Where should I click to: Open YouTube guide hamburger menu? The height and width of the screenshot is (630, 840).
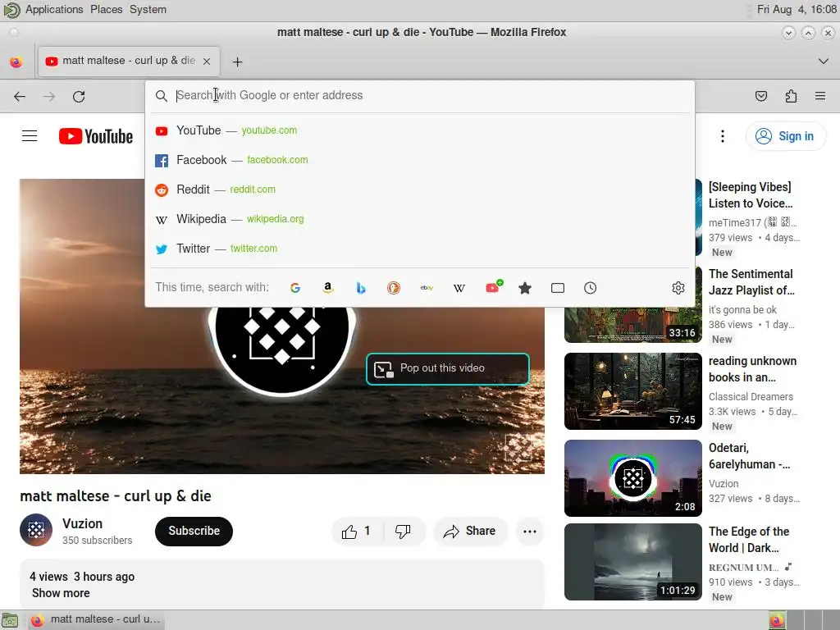click(x=30, y=136)
